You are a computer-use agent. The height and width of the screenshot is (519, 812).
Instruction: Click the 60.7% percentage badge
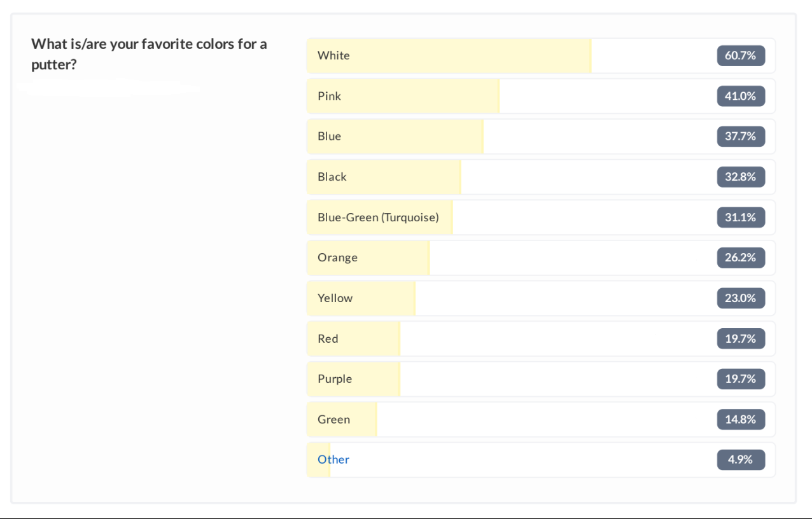pyautogui.click(x=741, y=56)
